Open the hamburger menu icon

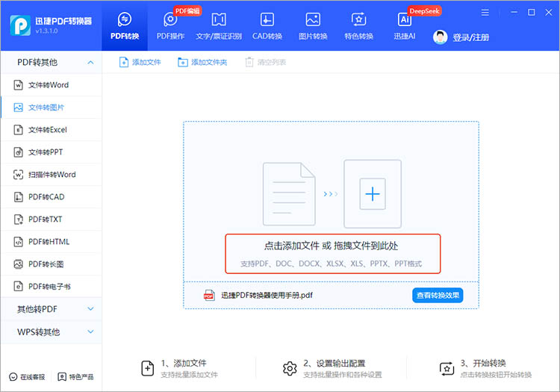[485, 13]
